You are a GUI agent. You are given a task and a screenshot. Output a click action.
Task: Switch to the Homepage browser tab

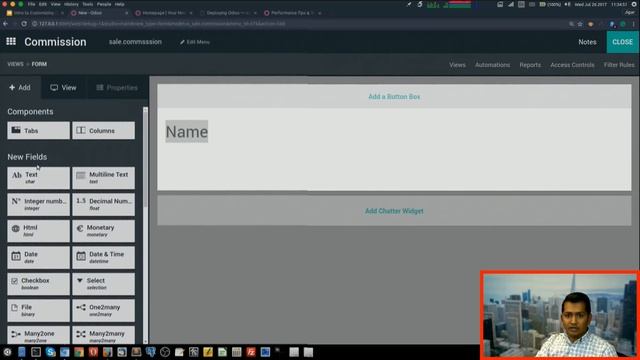163,13
